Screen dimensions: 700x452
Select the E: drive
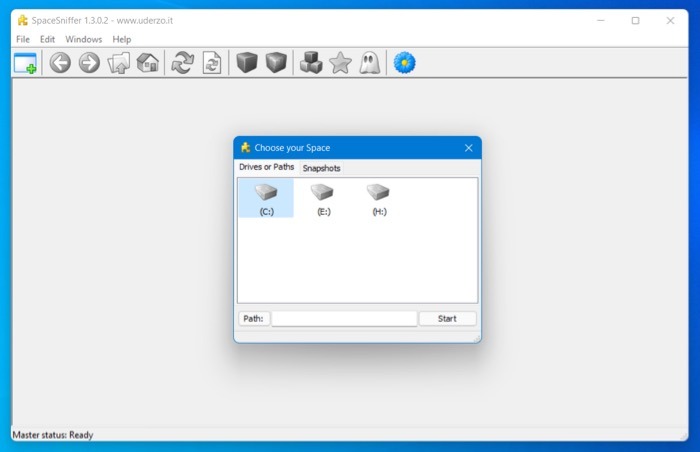click(322, 199)
